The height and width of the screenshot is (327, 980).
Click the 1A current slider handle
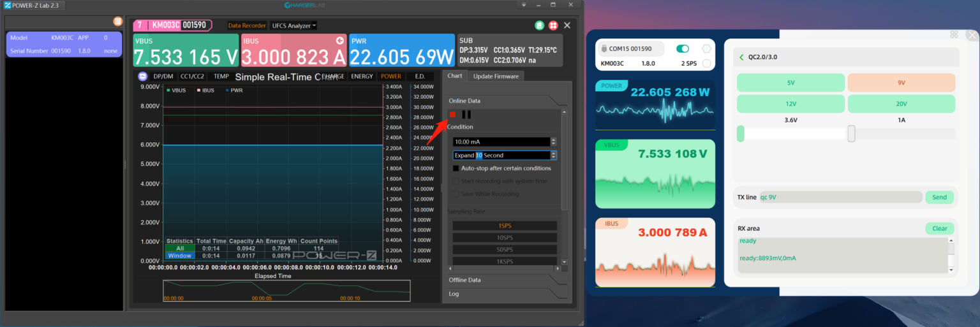click(851, 133)
